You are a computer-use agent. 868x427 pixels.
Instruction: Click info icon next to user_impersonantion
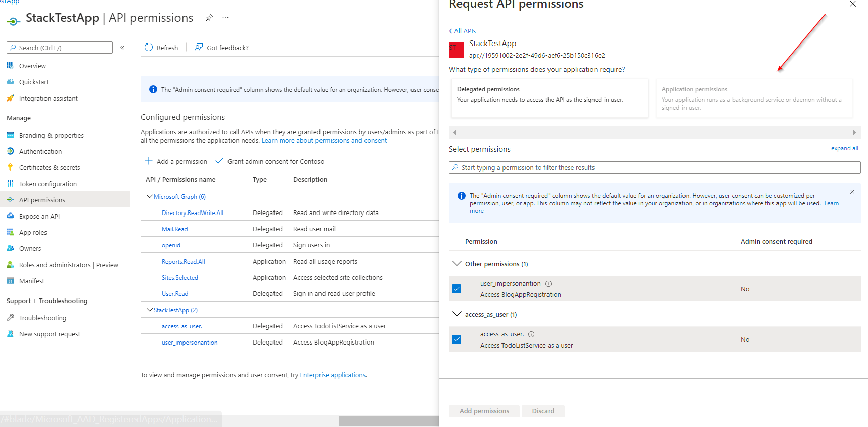coord(549,284)
